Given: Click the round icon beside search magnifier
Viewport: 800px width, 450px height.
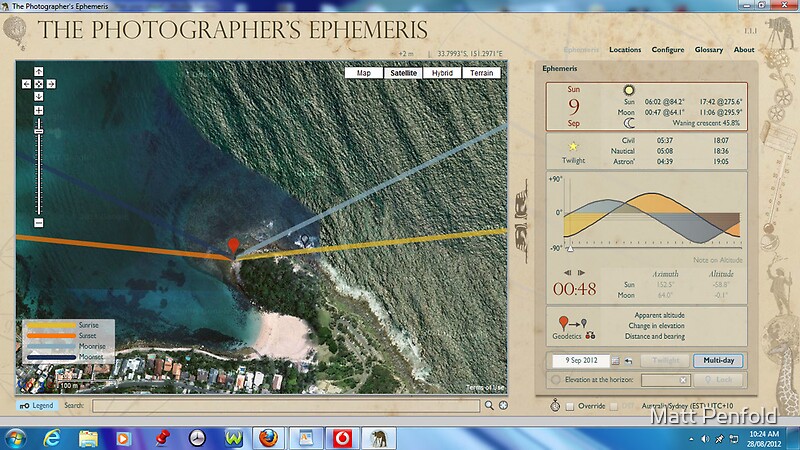Looking at the screenshot, I should (x=504, y=405).
